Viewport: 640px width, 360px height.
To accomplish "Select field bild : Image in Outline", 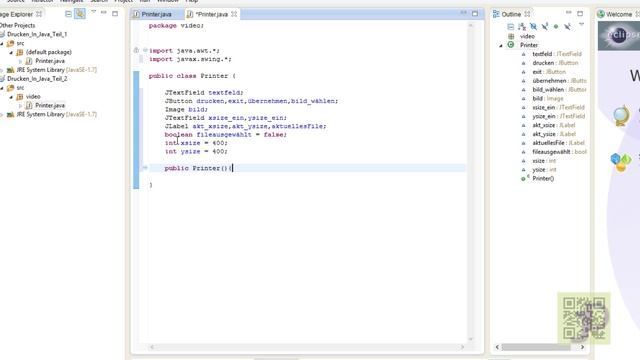I will click(548, 99).
